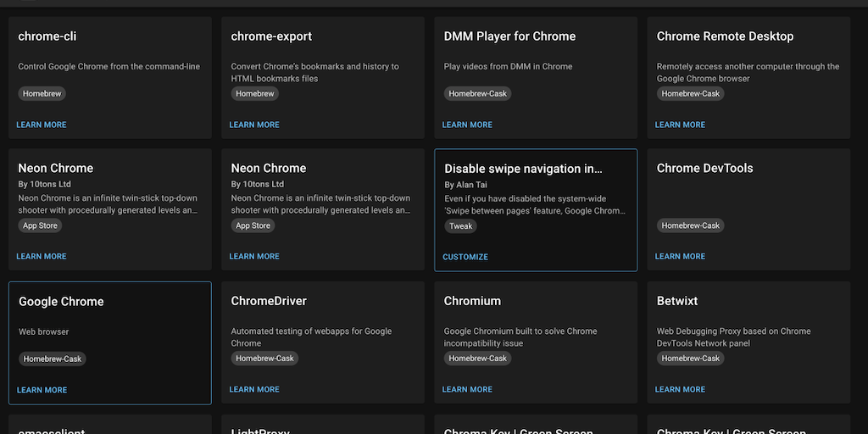Click Learn More on the chrome-cli card
Viewport: 868px width, 434px height.
[41, 125]
